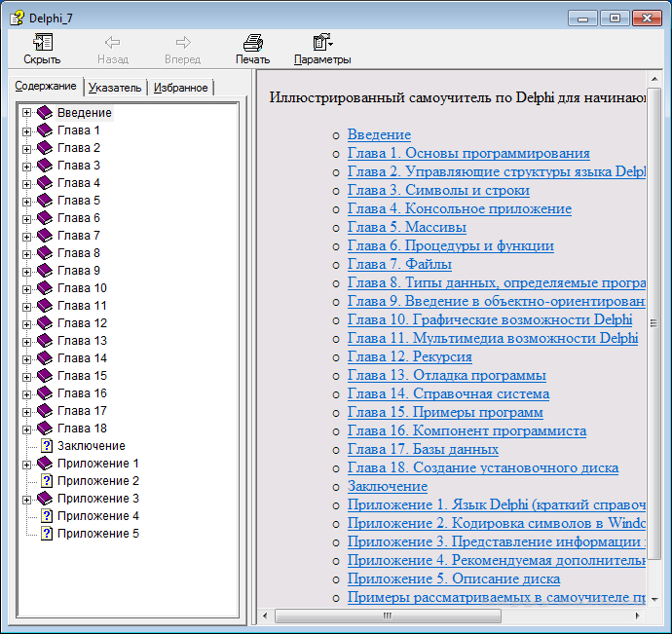This screenshot has height=634, width=672.
Task: Click the page icon next to Приложение 4
Action: point(47,516)
